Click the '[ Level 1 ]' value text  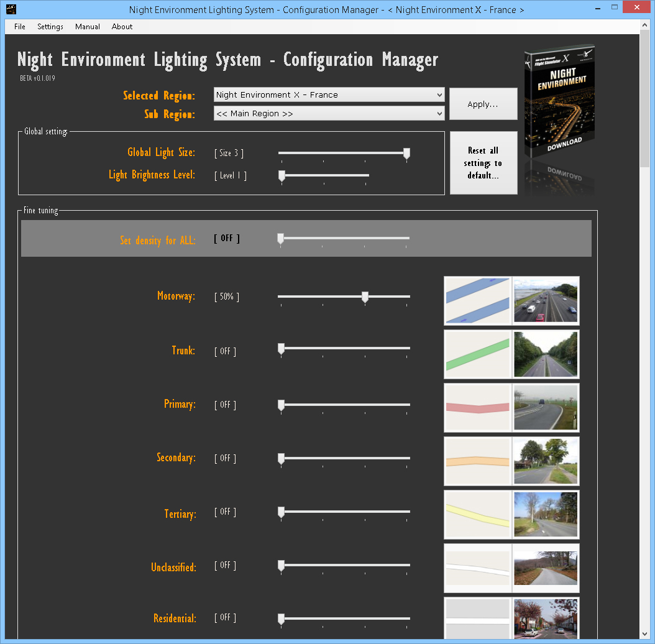coord(231,175)
